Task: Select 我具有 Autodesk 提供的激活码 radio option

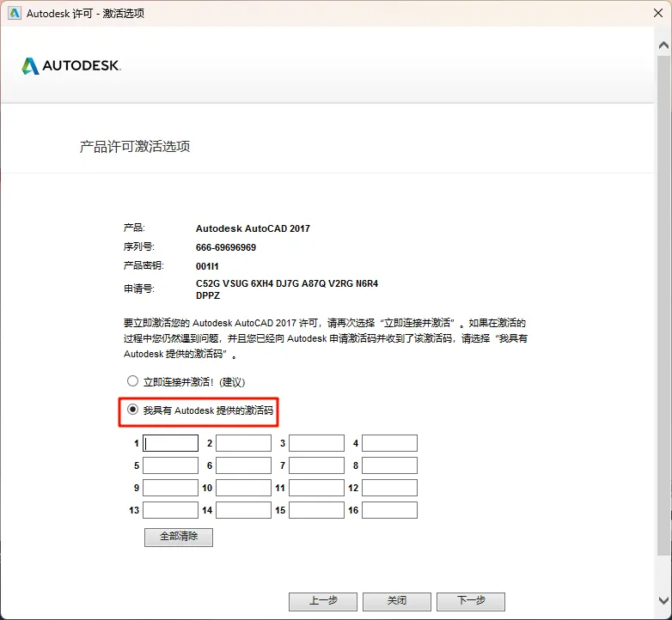Action: pyautogui.click(x=132, y=410)
